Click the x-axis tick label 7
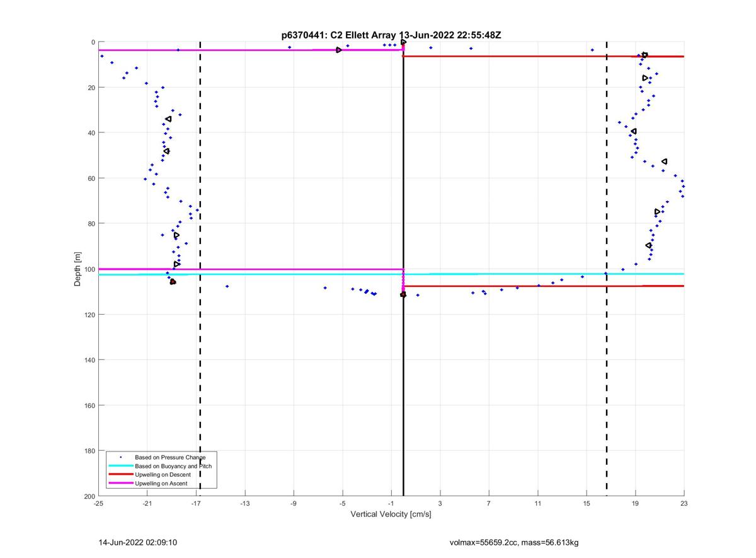 coord(489,504)
